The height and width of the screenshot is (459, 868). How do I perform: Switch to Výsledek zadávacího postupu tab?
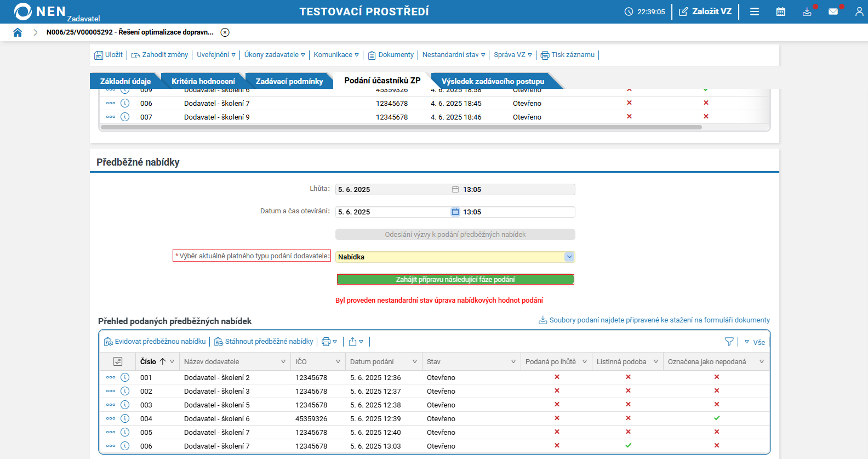click(493, 81)
